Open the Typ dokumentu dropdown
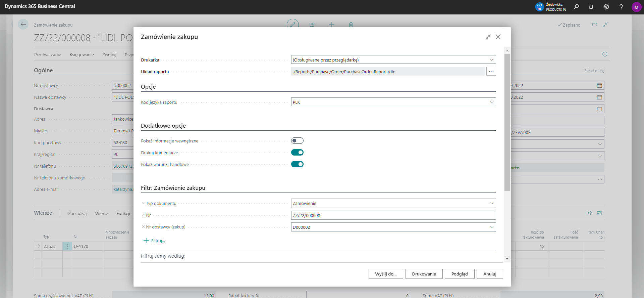 click(x=491, y=203)
